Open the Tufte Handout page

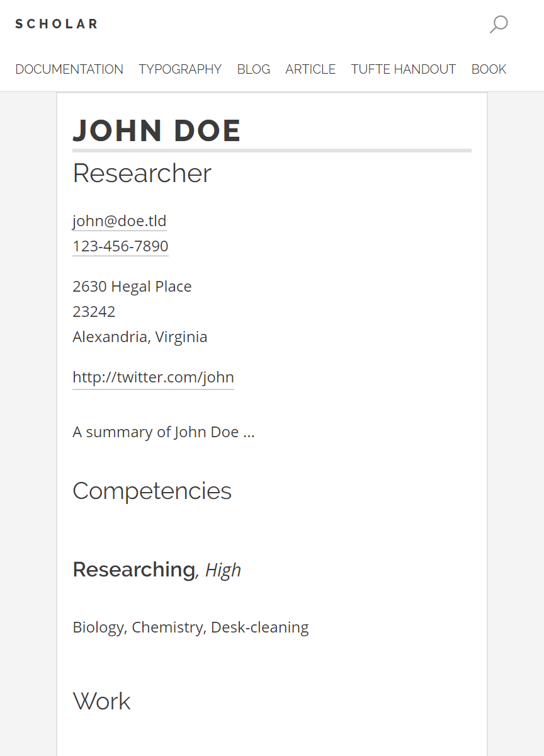point(404,69)
